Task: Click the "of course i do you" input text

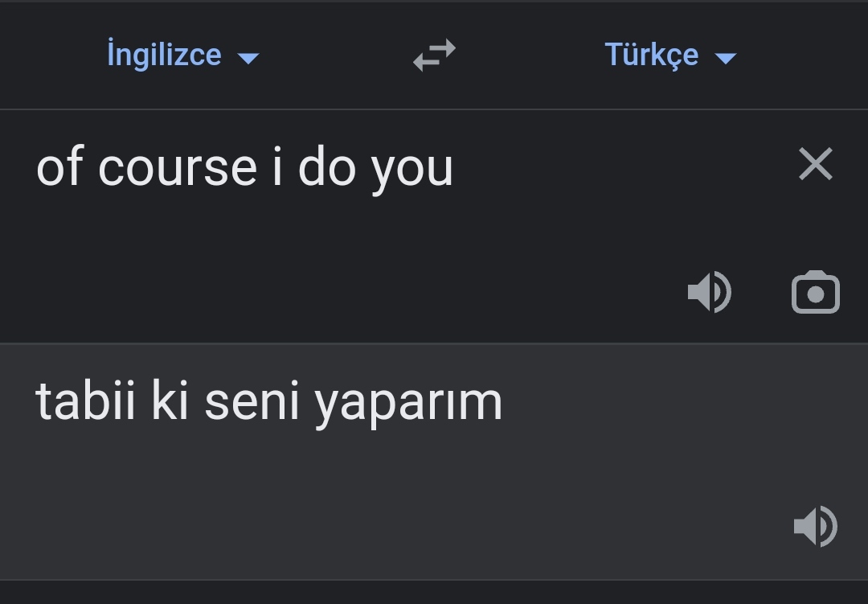Action: tap(245, 167)
